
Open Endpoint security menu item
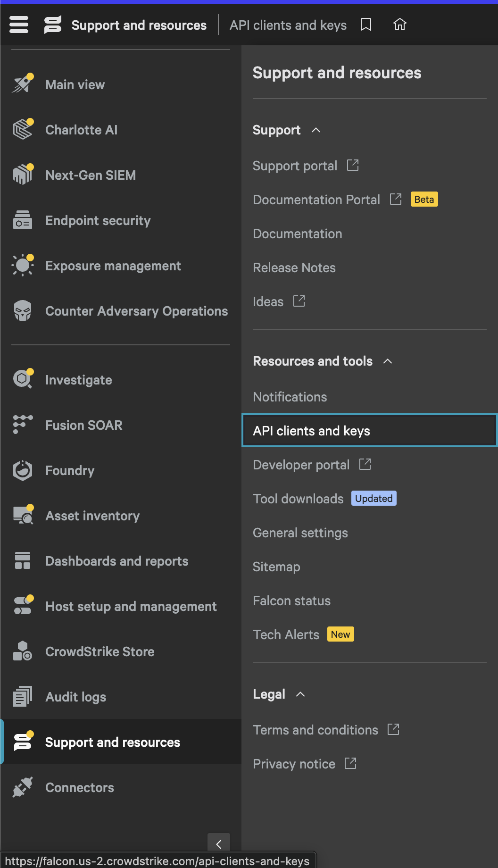(98, 221)
